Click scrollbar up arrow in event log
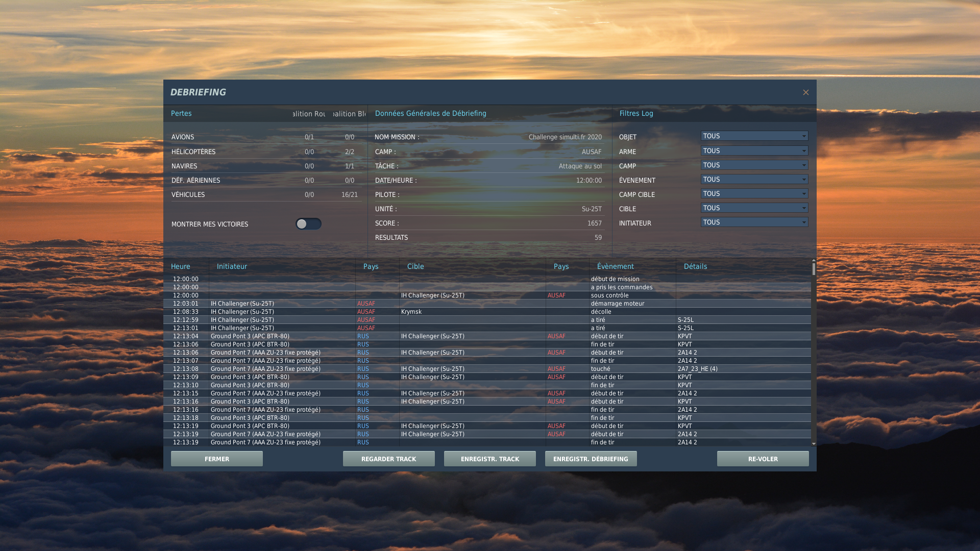 [814, 261]
